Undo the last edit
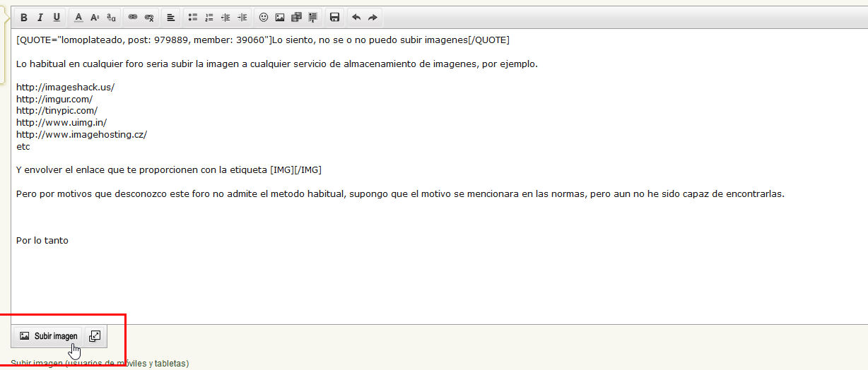 coord(356,17)
